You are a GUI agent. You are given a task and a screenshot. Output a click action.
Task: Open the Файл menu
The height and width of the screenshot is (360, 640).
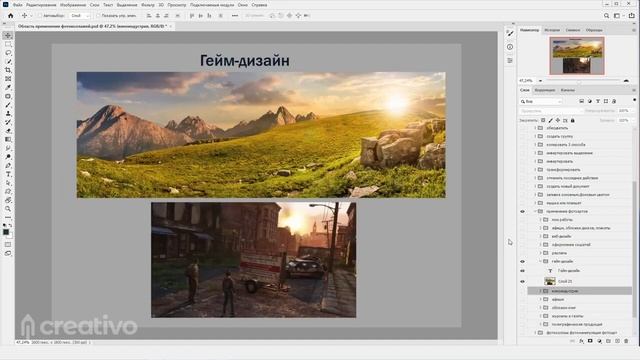(18, 5)
